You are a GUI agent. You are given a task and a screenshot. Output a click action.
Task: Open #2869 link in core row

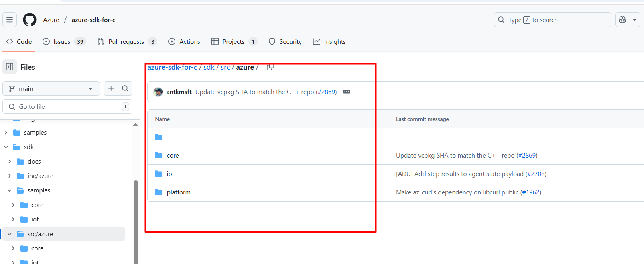[527, 156]
